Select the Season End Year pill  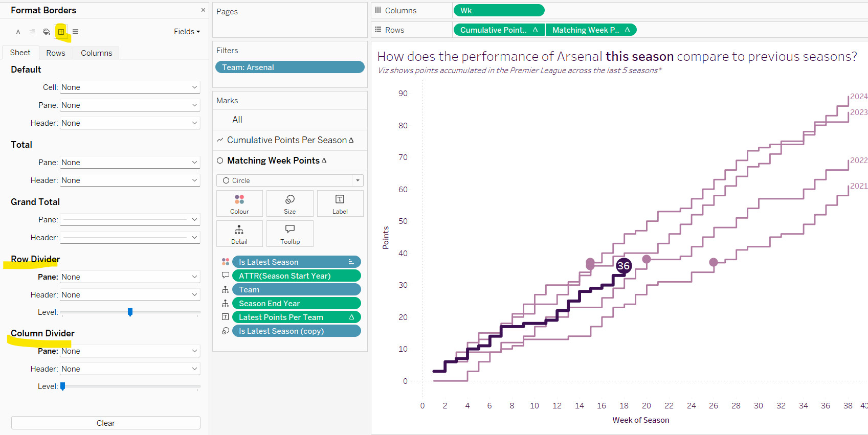(x=297, y=303)
